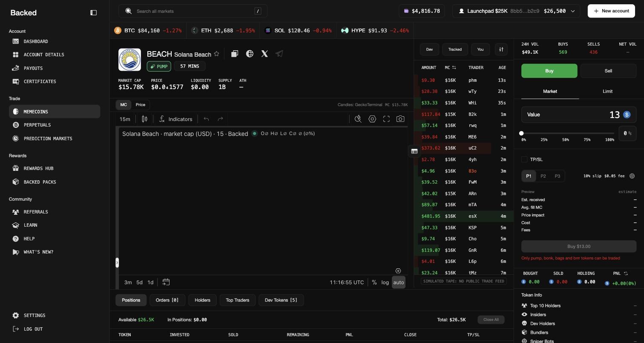This screenshot has width=644, height=343.
Task: Open Orders [0] tab
Action: click(167, 300)
